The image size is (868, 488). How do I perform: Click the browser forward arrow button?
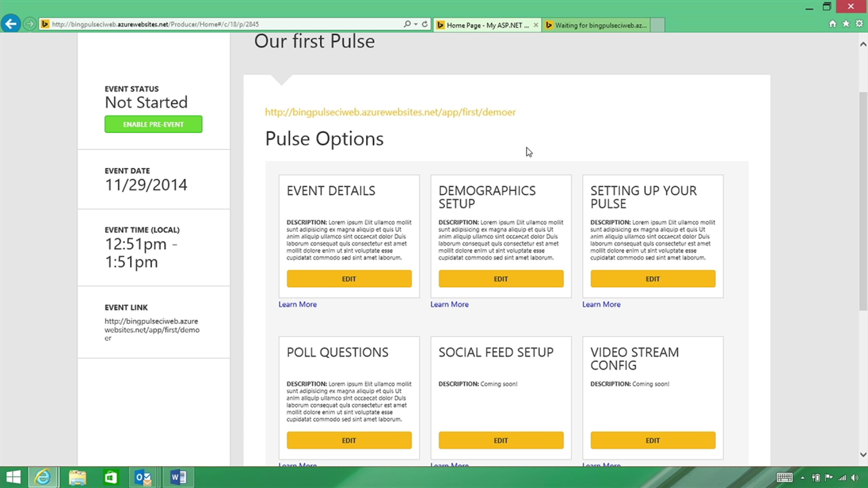[x=30, y=24]
